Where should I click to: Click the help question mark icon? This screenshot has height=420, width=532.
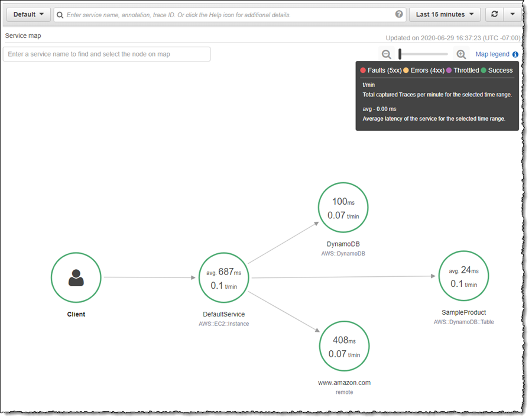coord(399,14)
